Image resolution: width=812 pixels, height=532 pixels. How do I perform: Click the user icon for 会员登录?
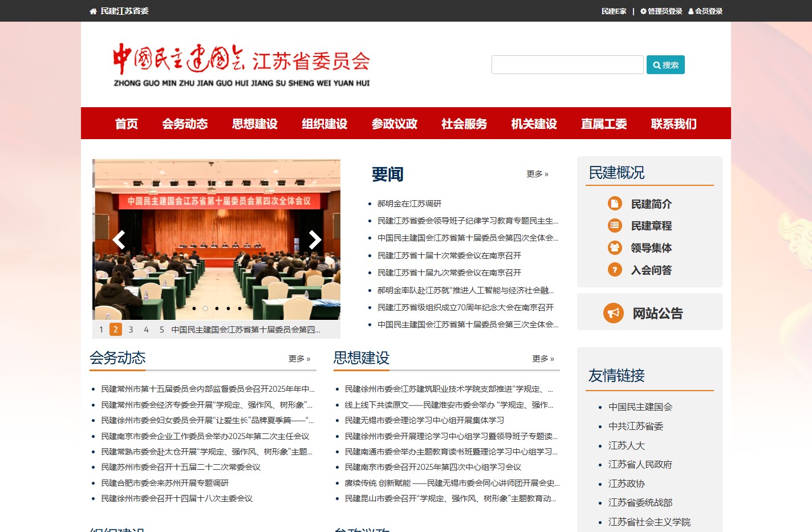coord(691,11)
